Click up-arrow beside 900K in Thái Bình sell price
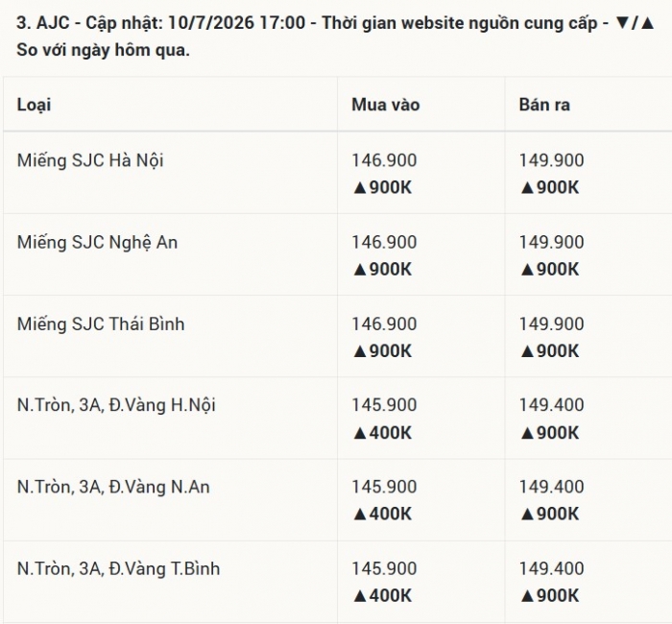The height and width of the screenshot is (624, 672). (x=527, y=351)
